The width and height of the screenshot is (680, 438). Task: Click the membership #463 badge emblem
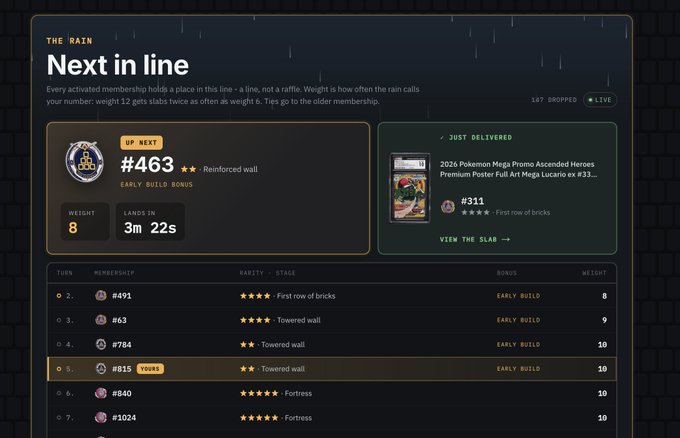click(85, 161)
